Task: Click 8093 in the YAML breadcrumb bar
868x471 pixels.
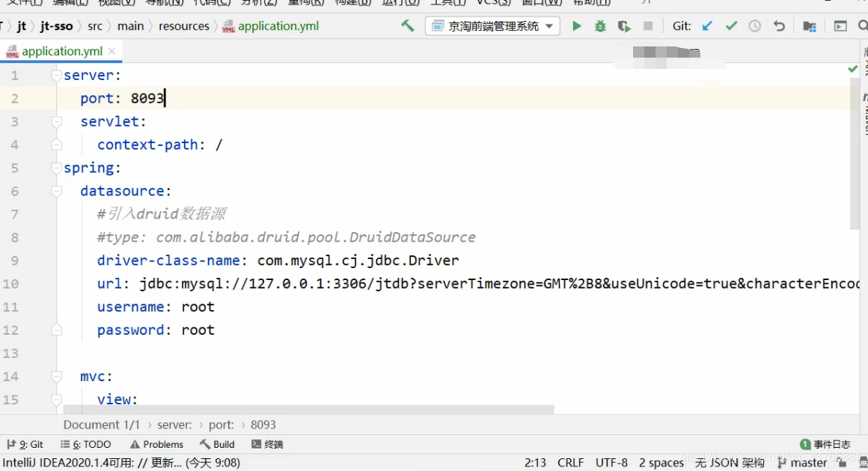Action: 263,425
